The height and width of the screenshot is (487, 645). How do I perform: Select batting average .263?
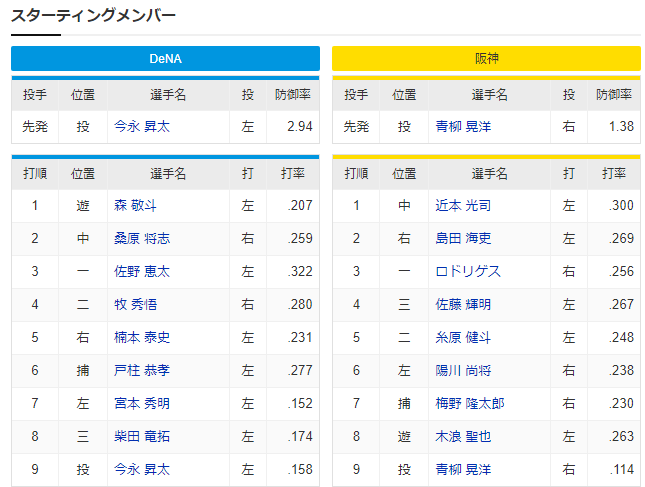(621, 436)
